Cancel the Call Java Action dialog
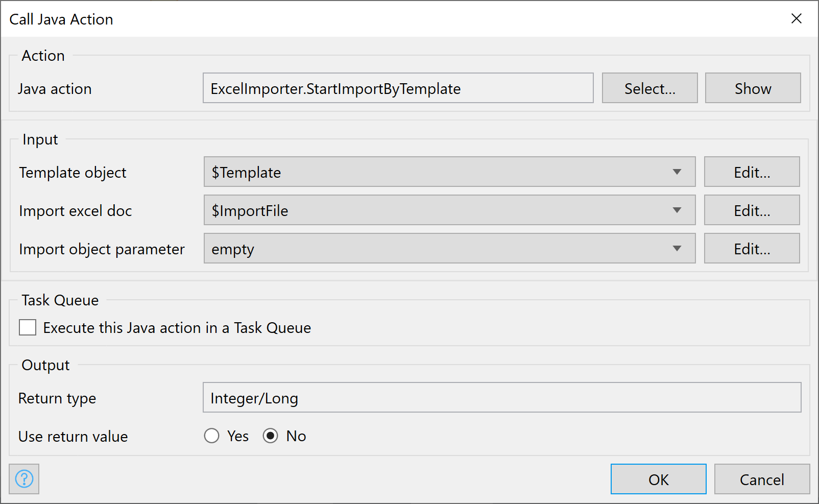Screen dimensions: 819x504 coord(762,479)
